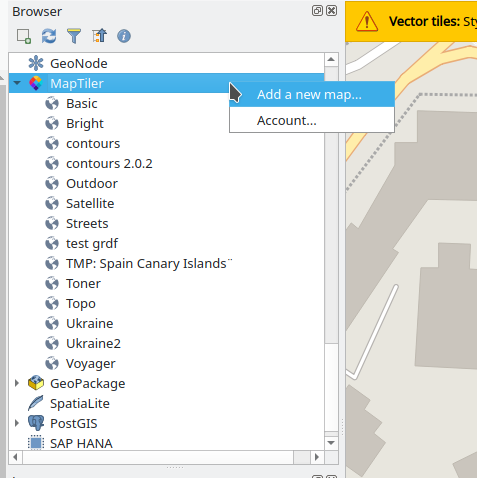
Task: Click the globe icon beside Topo
Action: (x=52, y=303)
